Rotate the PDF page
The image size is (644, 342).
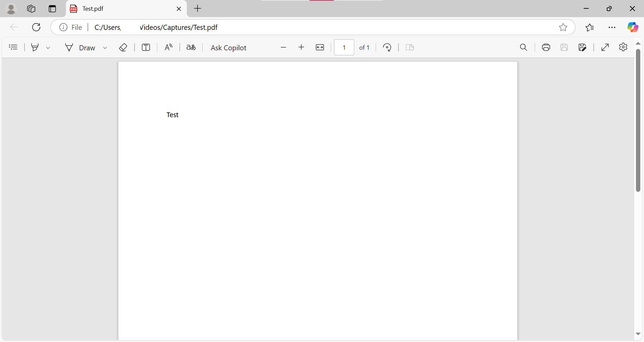387,47
